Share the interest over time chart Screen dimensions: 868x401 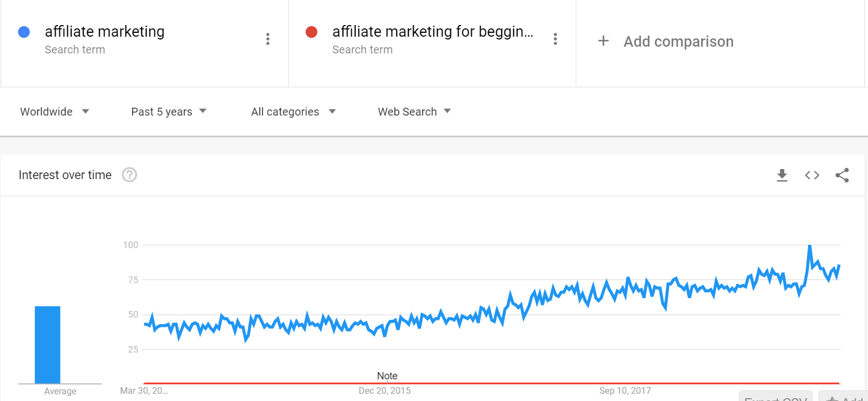(x=842, y=175)
